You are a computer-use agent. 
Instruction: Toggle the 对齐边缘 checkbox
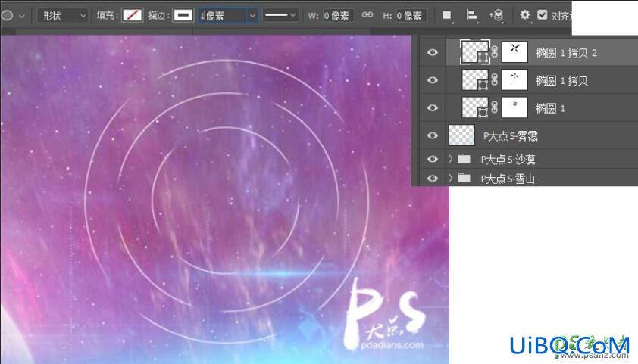click(x=542, y=14)
